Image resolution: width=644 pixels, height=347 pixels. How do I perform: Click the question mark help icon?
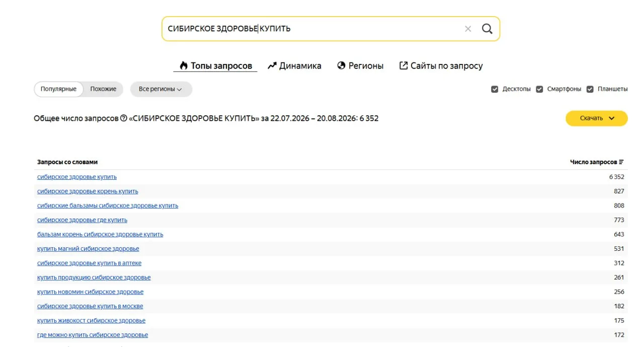click(124, 118)
